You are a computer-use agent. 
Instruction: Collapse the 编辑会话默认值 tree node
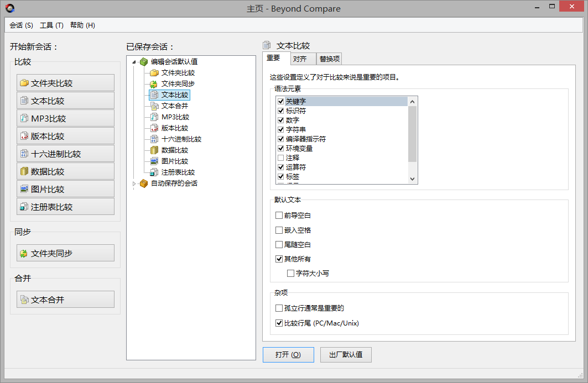pos(134,62)
